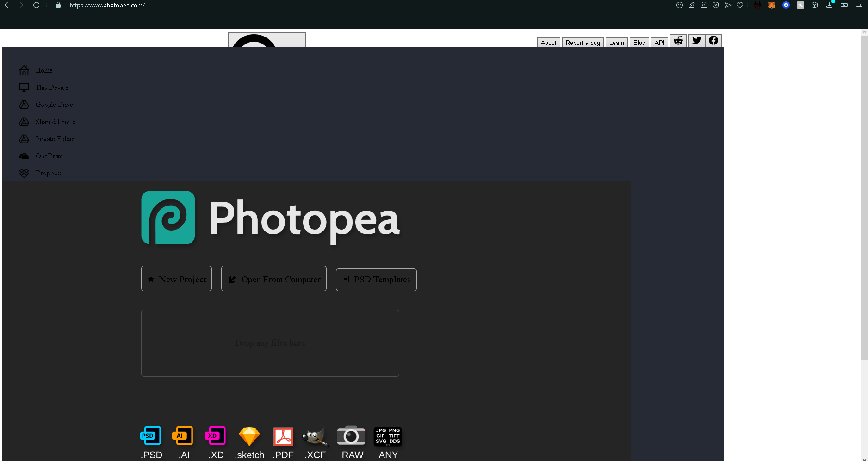868x461 pixels.
Task: Click the drop files here area
Action: point(270,343)
